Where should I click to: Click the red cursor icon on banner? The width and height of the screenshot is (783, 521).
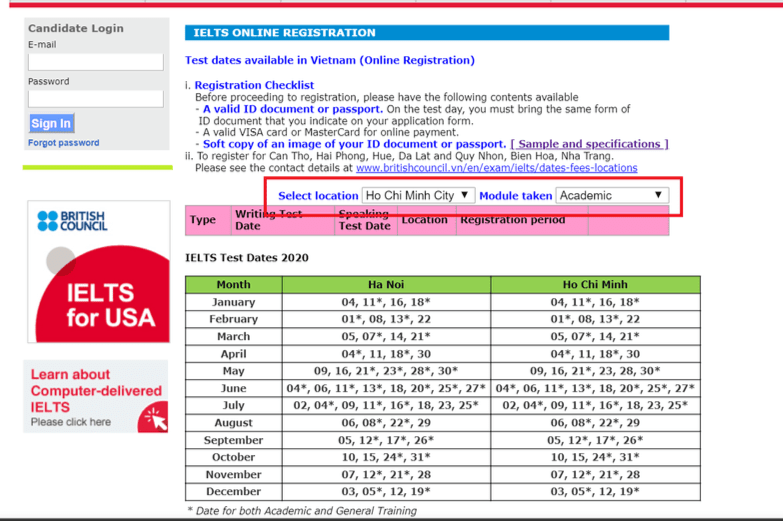tap(153, 418)
